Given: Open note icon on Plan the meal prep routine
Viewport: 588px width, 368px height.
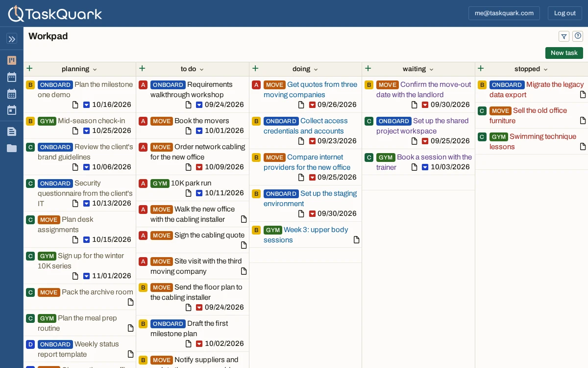Looking at the screenshot, I should (x=131, y=328).
